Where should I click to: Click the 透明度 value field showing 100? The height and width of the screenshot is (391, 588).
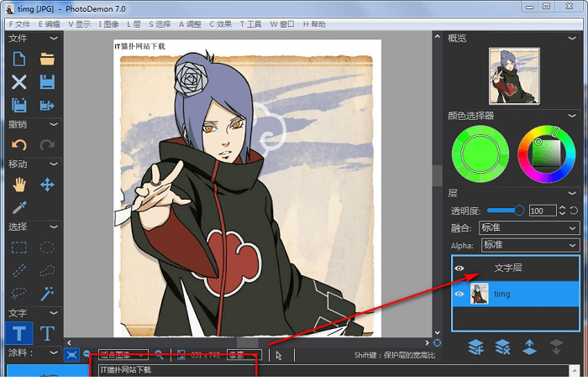[543, 211]
